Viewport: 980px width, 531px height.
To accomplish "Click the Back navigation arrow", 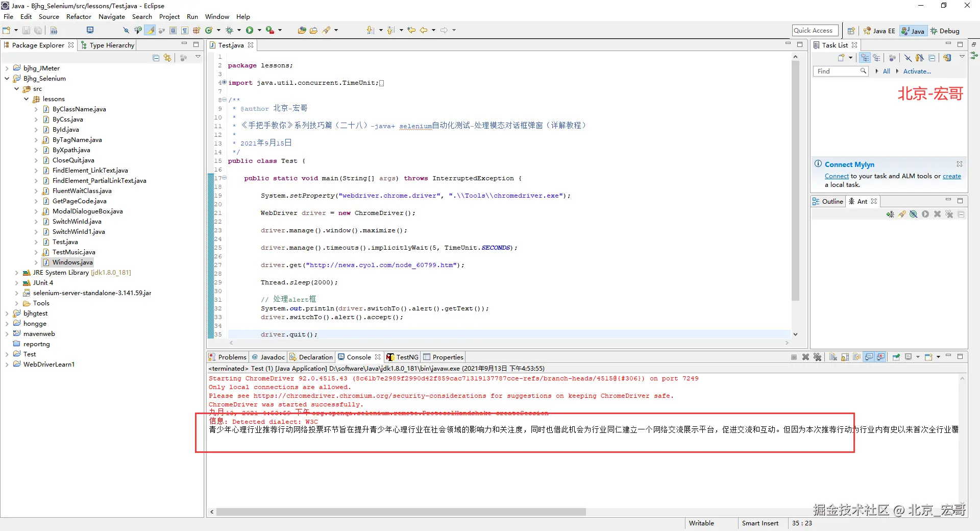I will click(424, 31).
